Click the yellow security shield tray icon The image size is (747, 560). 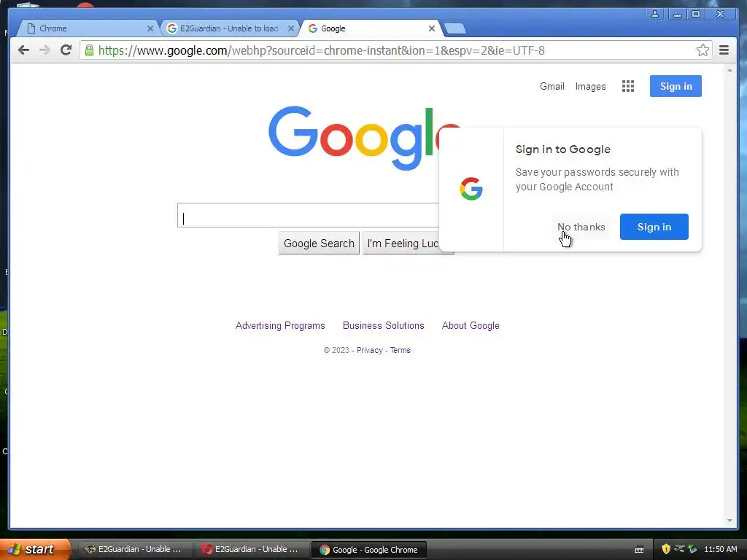coord(666,549)
